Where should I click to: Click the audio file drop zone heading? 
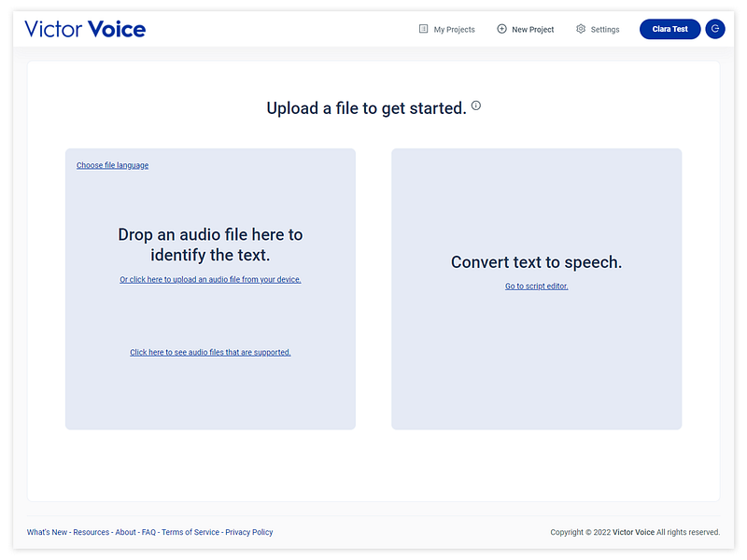pyautogui.click(x=210, y=245)
